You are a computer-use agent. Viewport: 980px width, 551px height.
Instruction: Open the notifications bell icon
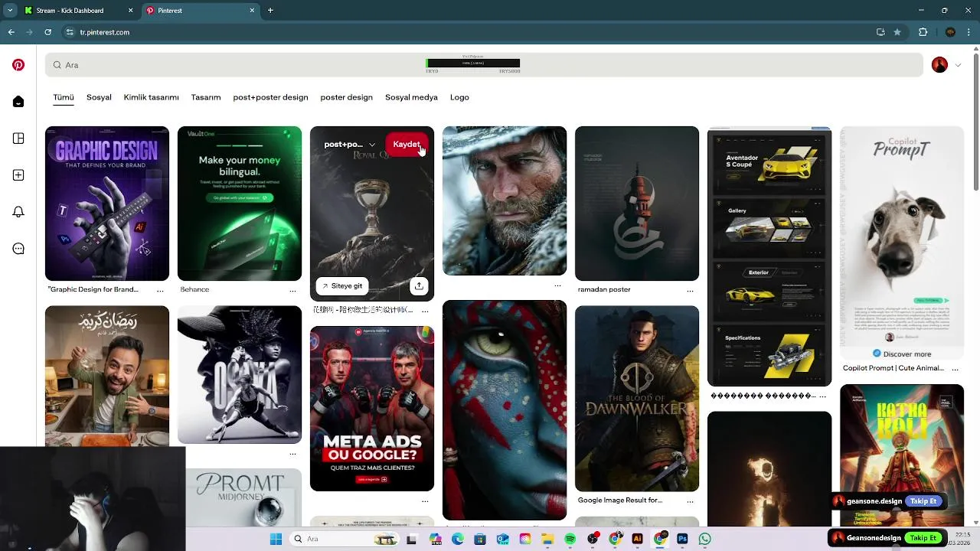(x=18, y=212)
